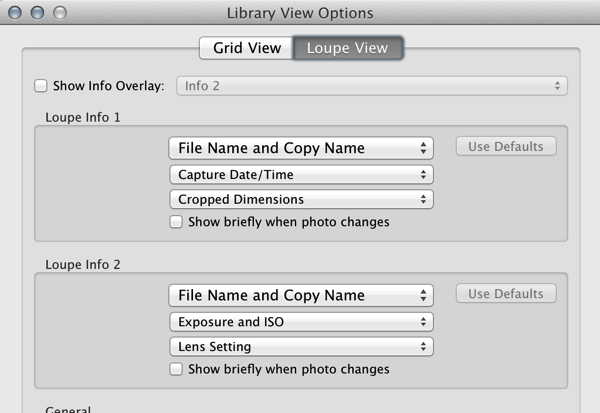The height and width of the screenshot is (413, 600).
Task: Open Loupe Info 1 File Name and Copy Name dropdown
Action: point(300,148)
